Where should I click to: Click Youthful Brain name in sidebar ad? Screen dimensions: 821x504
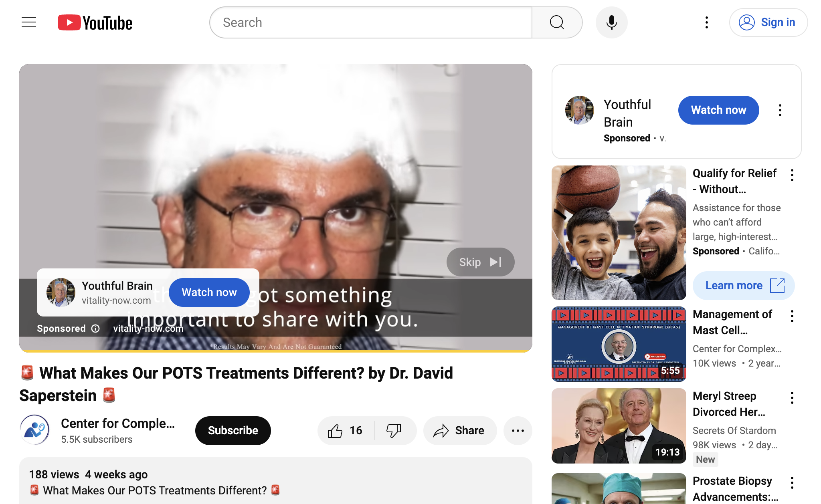[x=627, y=113]
